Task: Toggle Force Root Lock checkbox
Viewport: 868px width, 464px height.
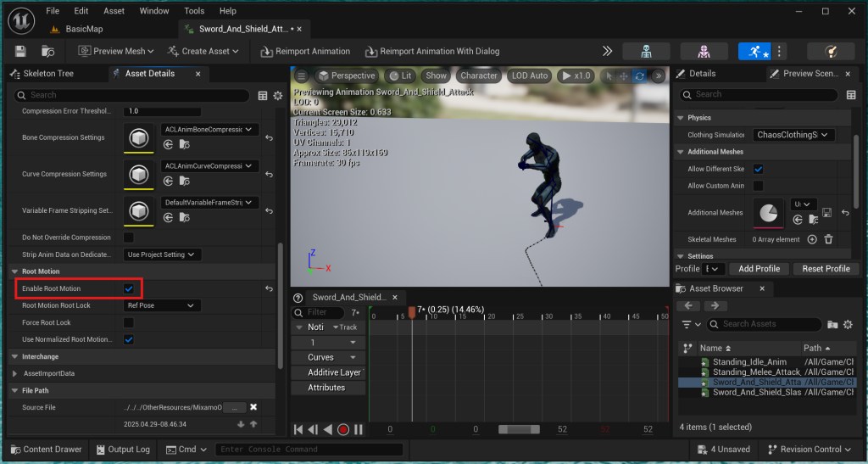Action: click(x=129, y=322)
